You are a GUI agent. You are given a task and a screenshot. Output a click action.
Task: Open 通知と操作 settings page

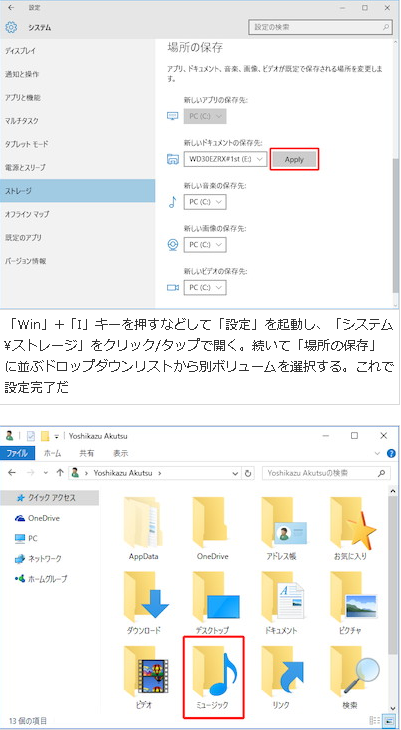[x=77, y=74]
